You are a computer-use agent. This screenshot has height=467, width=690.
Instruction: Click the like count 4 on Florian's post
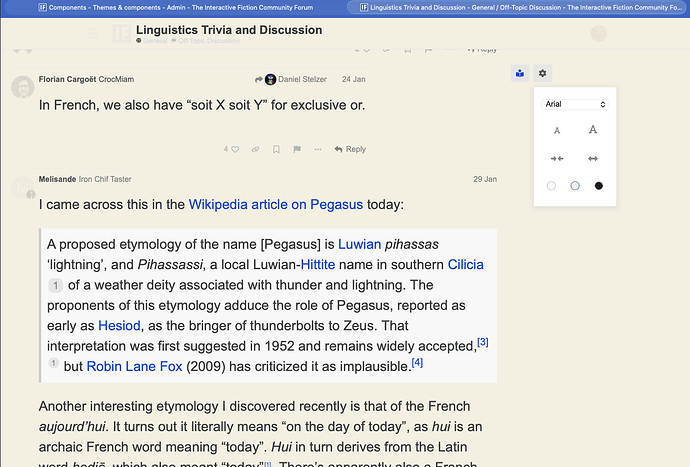226,149
